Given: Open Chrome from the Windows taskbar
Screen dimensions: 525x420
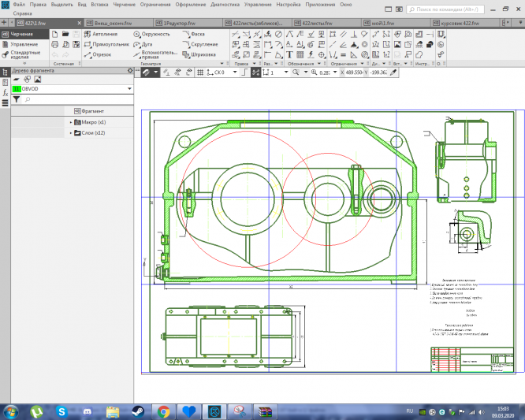Looking at the screenshot, I should (x=163, y=411).
